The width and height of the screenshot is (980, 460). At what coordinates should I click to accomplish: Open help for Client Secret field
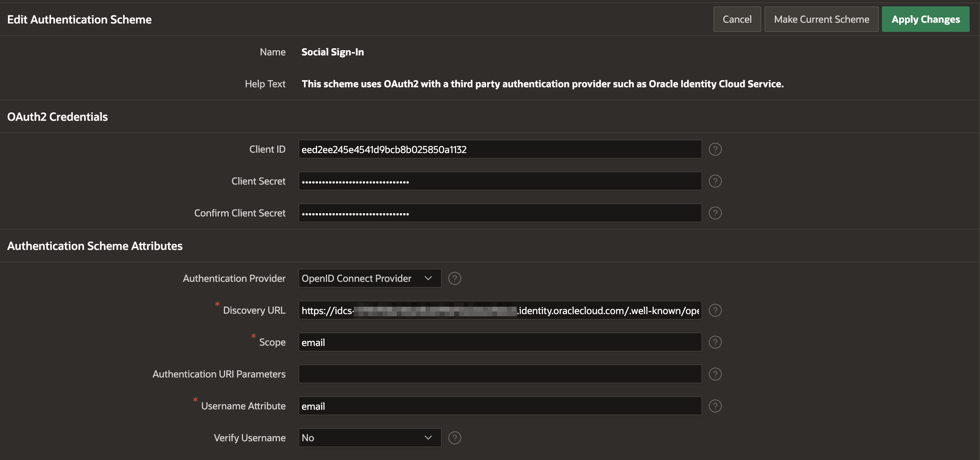715,181
